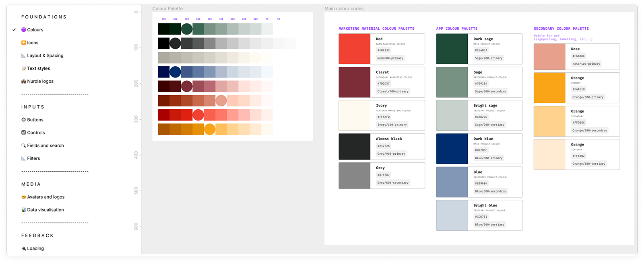Click the #878787 Grey card's swatch
Viewport: 644px width, 264px height.
(x=355, y=176)
